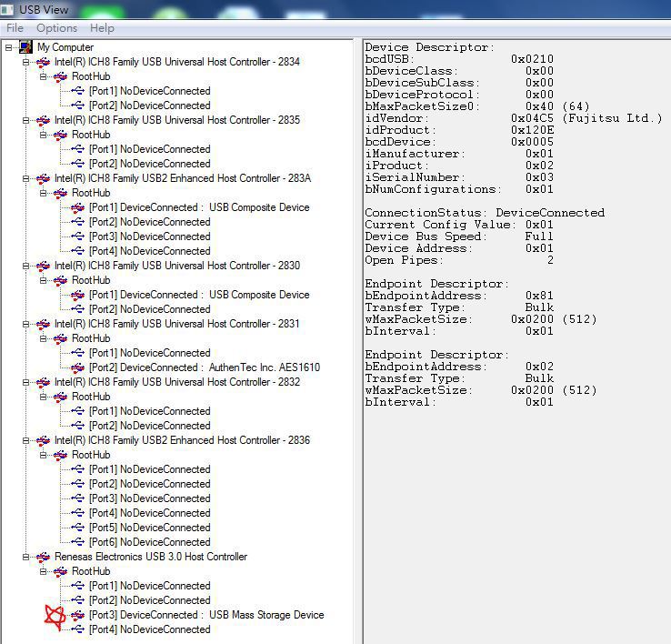The height and width of the screenshot is (644, 671).
Task: Click Port4 empty port icon under Renesas controller
Action: pos(77,629)
